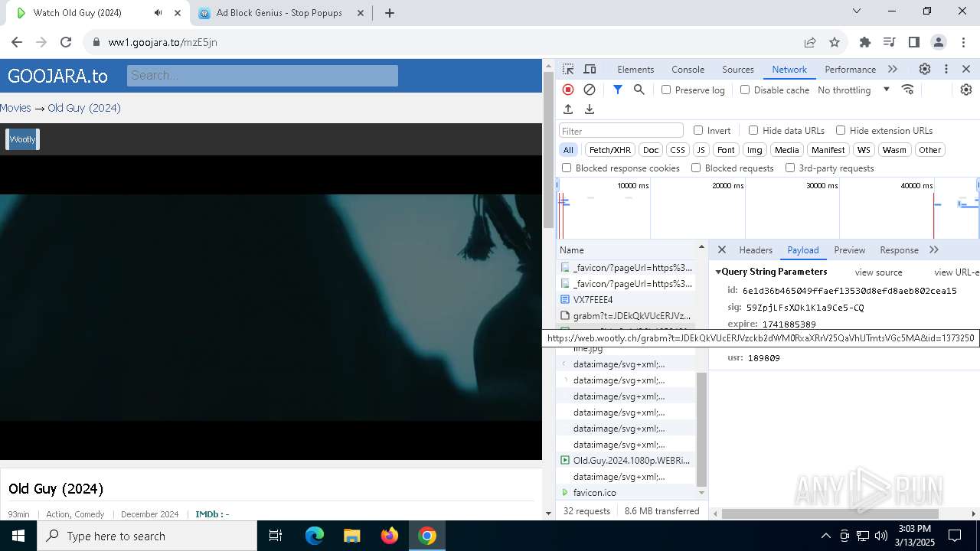This screenshot has width=980, height=551.
Task: Click view source link
Action: (878, 272)
